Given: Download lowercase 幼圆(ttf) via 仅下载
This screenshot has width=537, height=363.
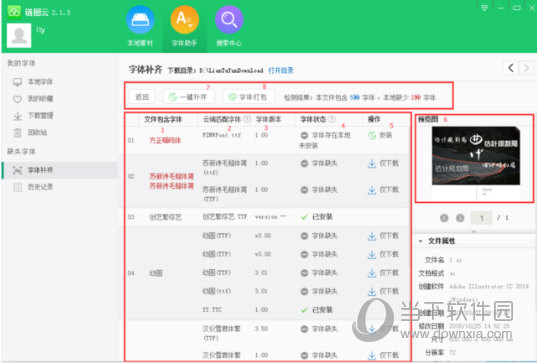Looking at the screenshot, I should pos(383,291).
